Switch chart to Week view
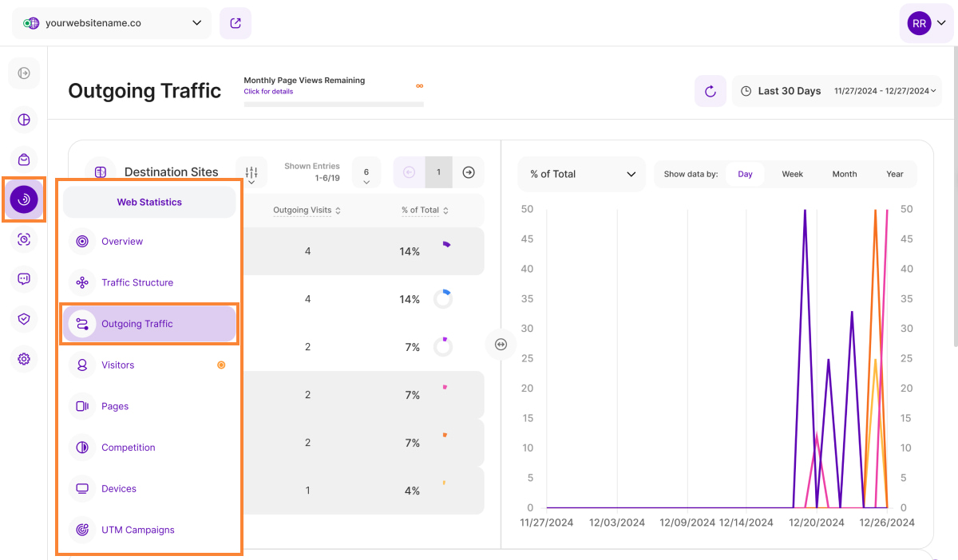This screenshot has width=958, height=560. [792, 174]
